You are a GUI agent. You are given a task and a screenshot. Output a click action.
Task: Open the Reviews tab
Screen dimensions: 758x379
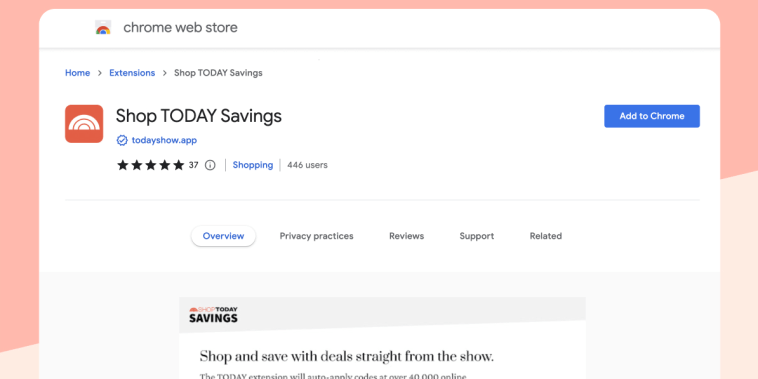tap(407, 236)
